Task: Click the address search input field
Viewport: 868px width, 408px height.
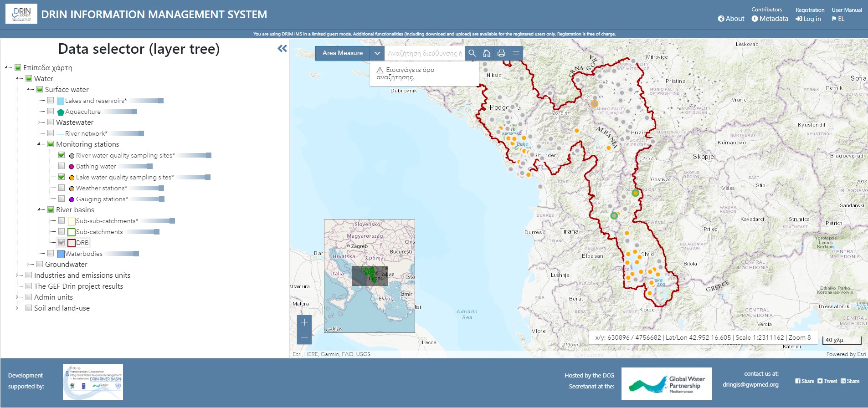Action: coord(424,53)
